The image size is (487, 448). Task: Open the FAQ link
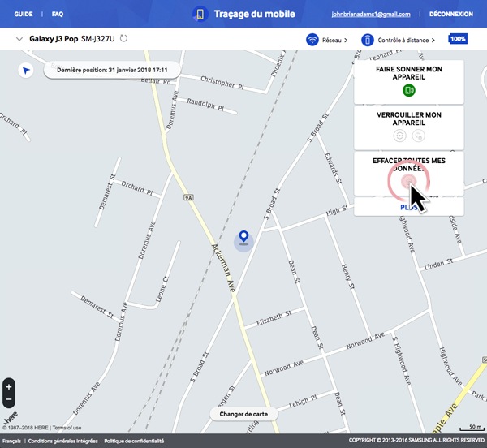[58, 14]
